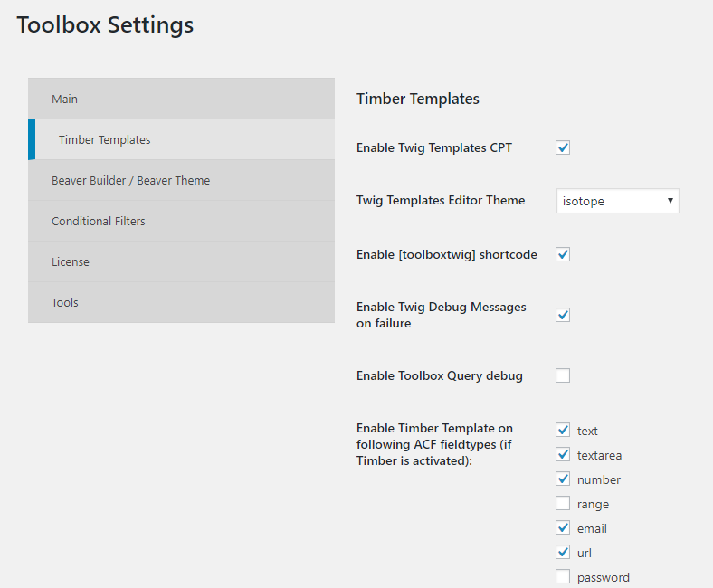Enable Toolbox Query debug checkbox

click(563, 375)
